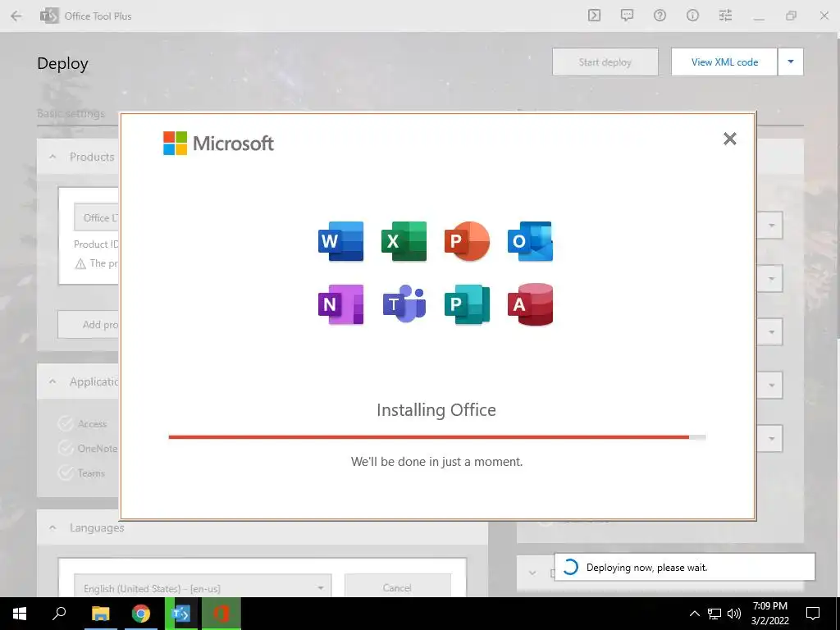
Task: Click View XML code button
Action: [x=724, y=62]
